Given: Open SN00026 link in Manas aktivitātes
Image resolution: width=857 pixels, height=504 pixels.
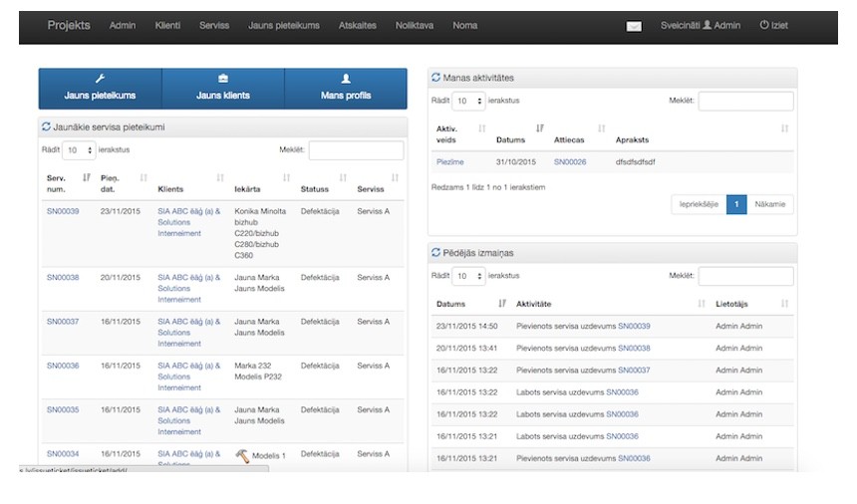Looking at the screenshot, I should click(570, 162).
